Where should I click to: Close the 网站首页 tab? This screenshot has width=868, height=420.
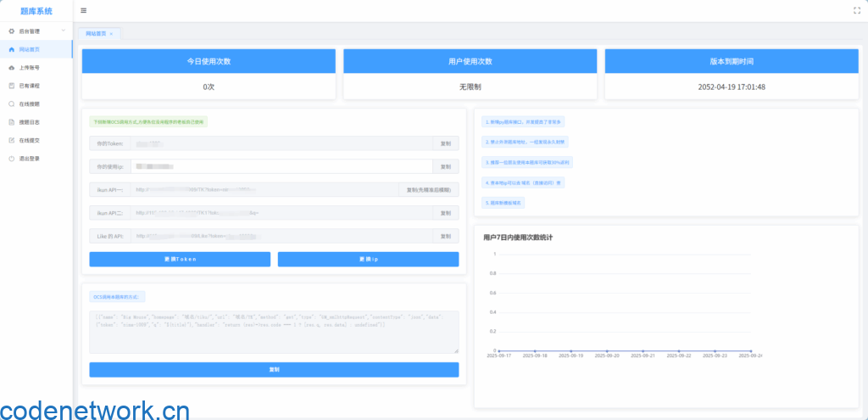(x=110, y=34)
